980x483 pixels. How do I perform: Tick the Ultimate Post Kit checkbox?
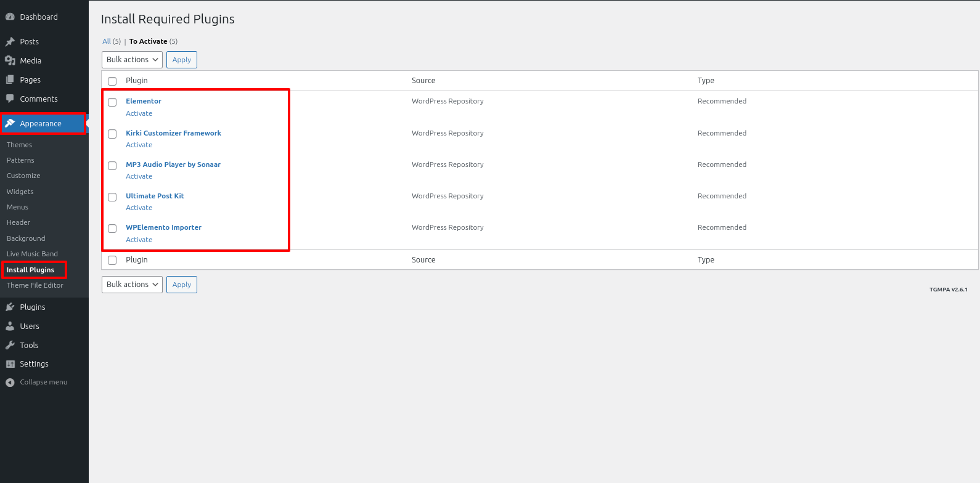pos(112,197)
